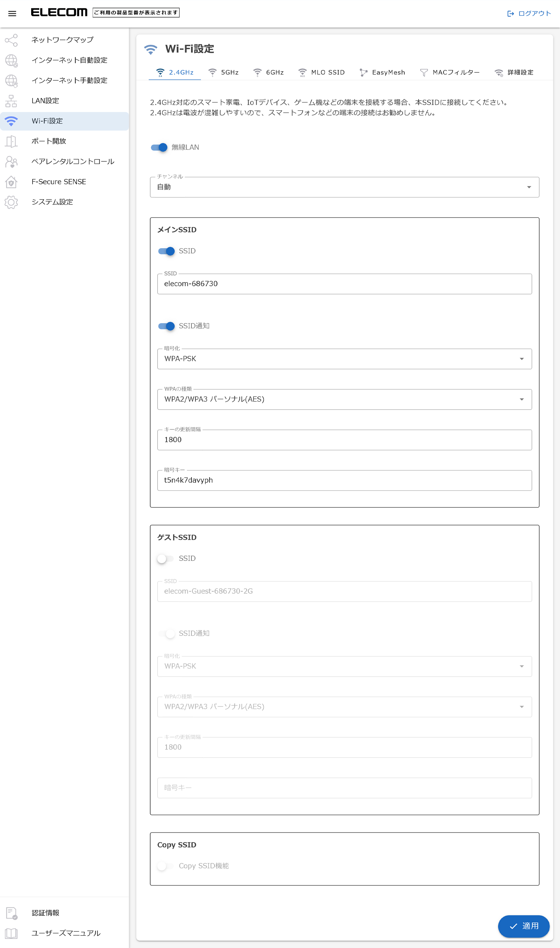Open the main WPAの種類 dropdown
560x948 pixels.
(344, 399)
